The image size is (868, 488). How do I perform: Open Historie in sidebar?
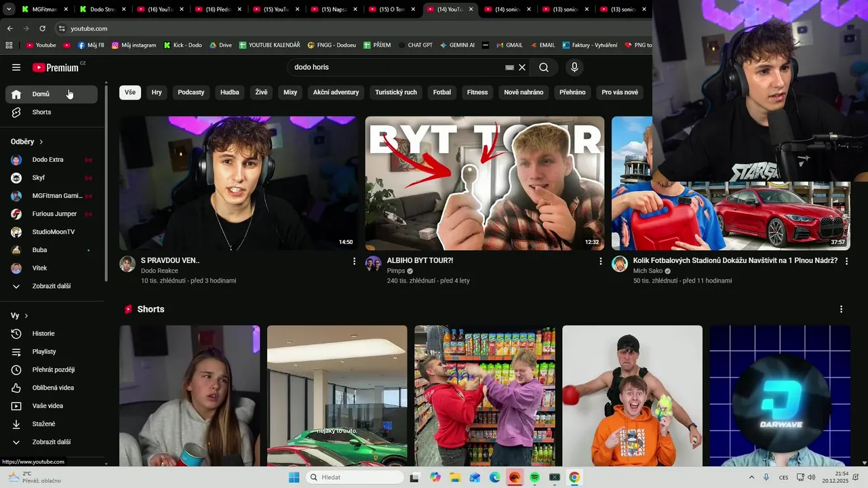click(52, 333)
